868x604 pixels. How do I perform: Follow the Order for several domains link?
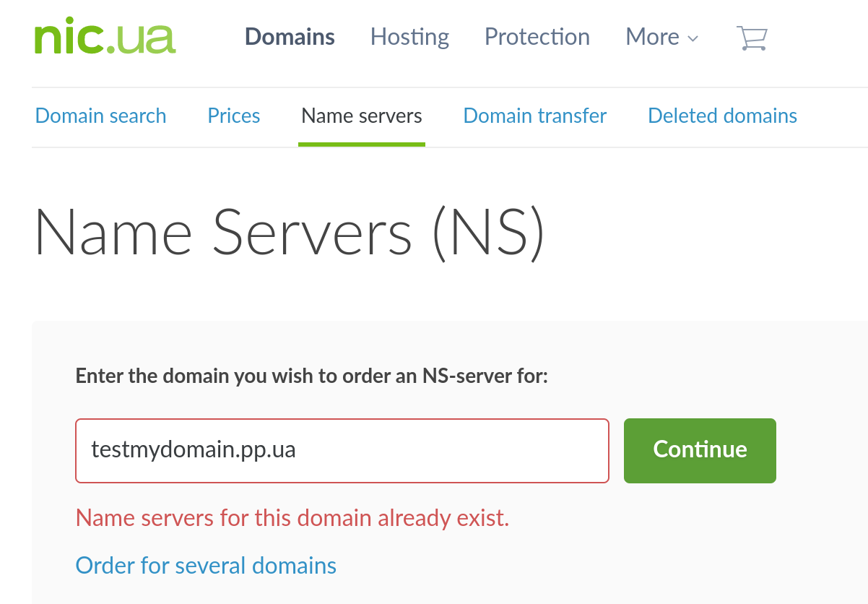(x=206, y=565)
